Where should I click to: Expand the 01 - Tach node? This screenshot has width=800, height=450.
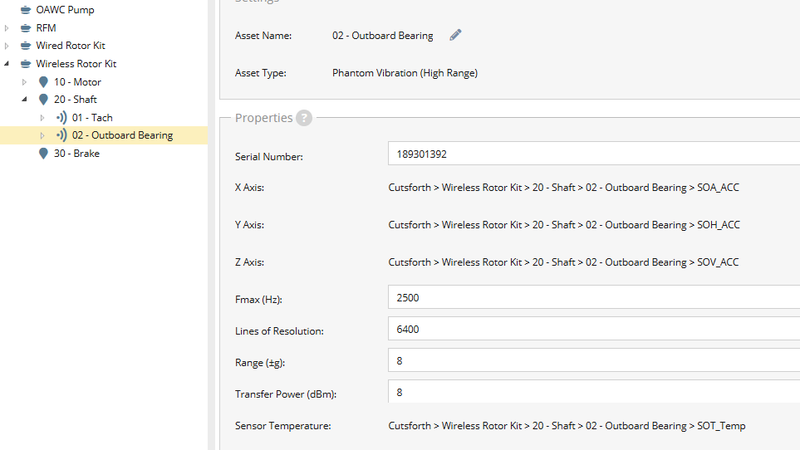[x=42, y=117]
